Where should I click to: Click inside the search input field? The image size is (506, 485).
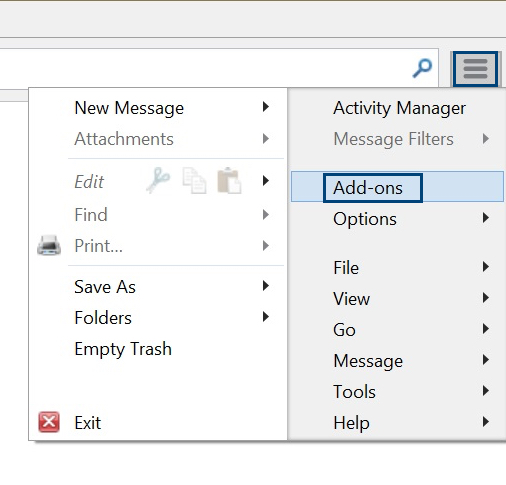coord(203,68)
